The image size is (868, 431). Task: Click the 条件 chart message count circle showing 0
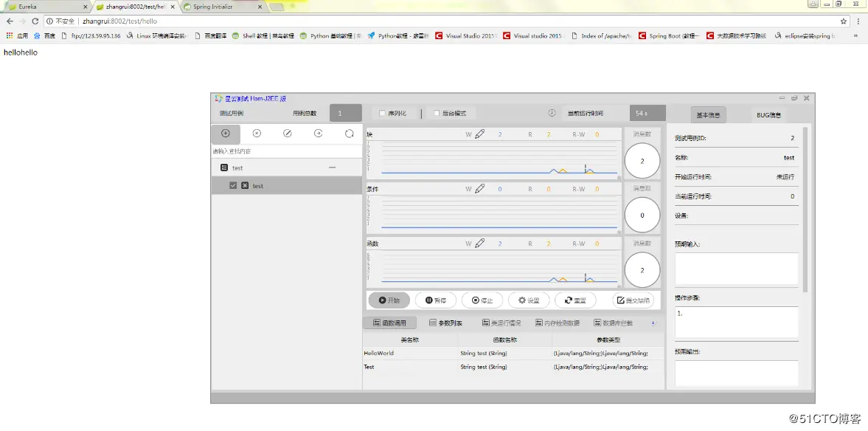(x=642, y=215)
